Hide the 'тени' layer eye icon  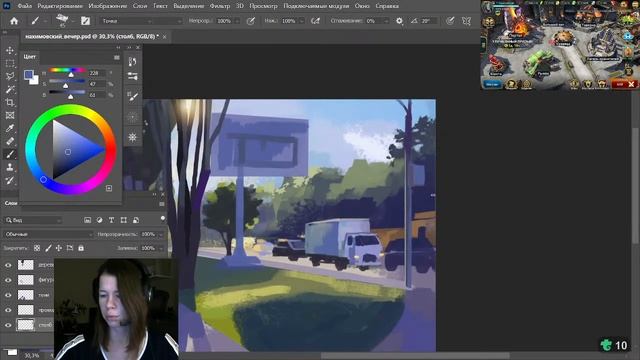coord(8,295)
